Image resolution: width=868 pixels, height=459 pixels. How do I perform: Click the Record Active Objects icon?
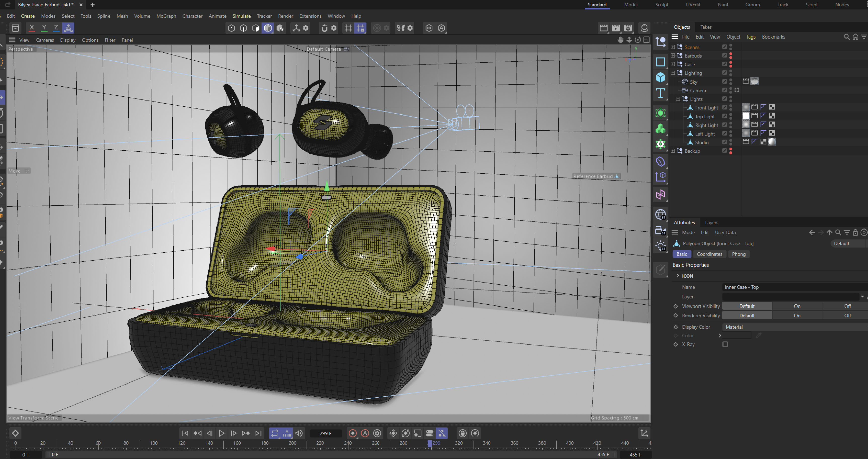[352, 433]
